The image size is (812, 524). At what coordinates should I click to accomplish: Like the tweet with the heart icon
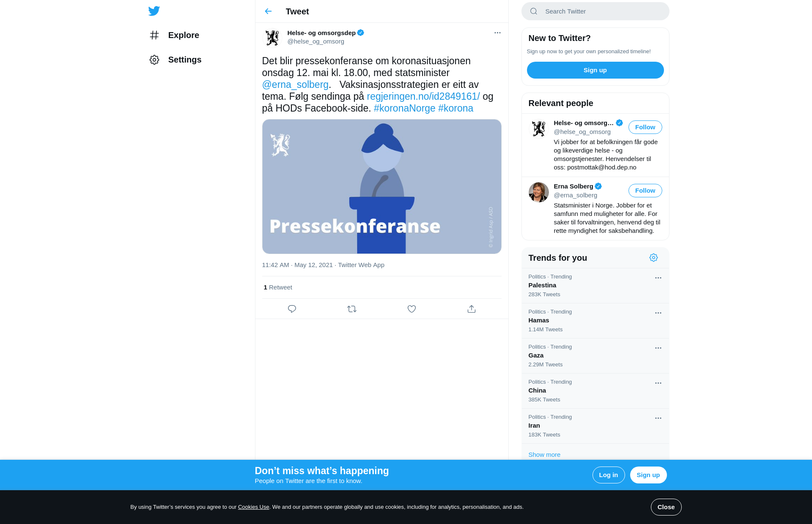coord(411,309)
